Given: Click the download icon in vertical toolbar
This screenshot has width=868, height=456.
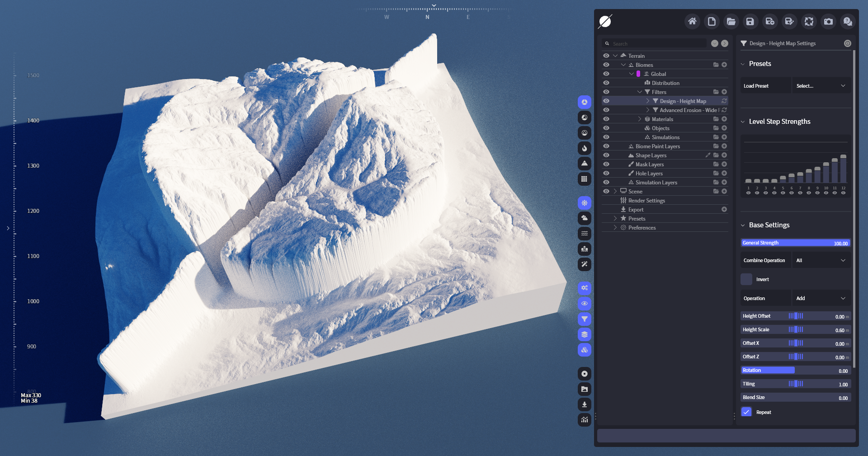Looking at the screenshot, I should pos(585,404).
